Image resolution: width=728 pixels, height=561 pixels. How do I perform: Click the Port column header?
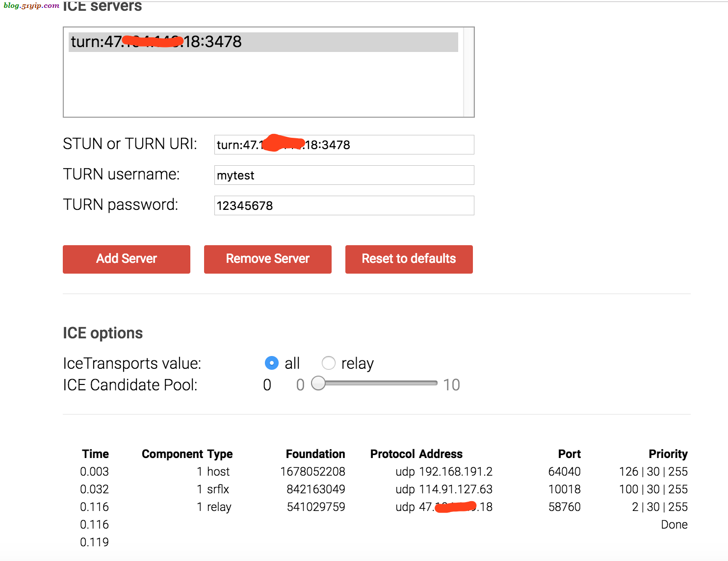[x=569, y=454]
